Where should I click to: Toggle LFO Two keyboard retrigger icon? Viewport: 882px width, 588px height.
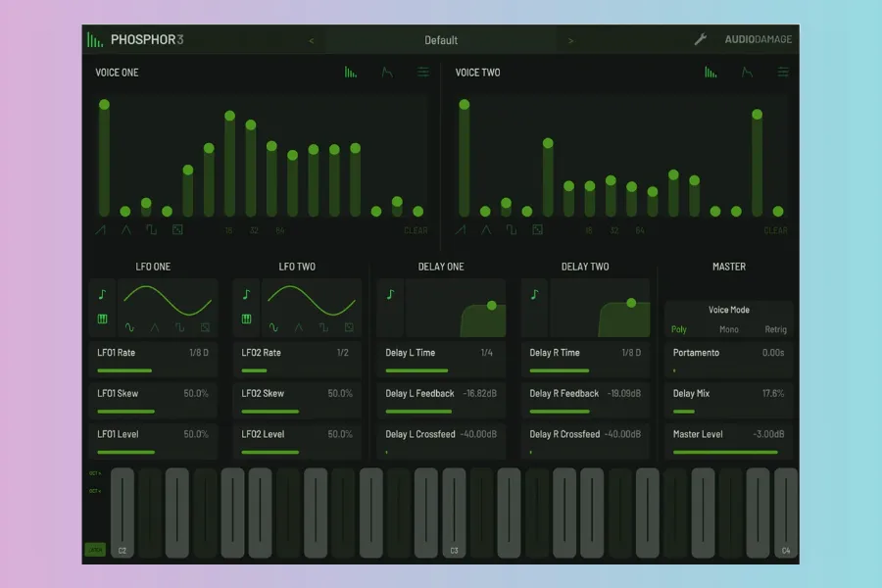click(246, 319)
